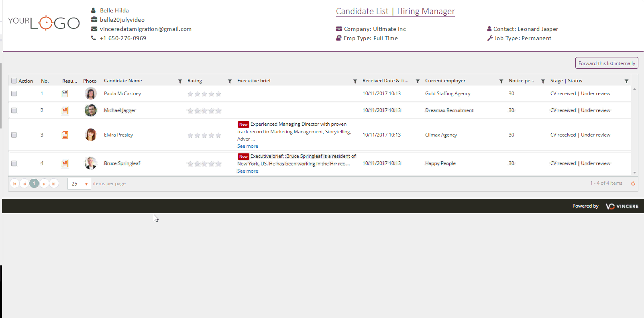Click See more in Bruce Springleaf's brief
The width and height of the screenshot is (644, 318).
coord(248,171)
